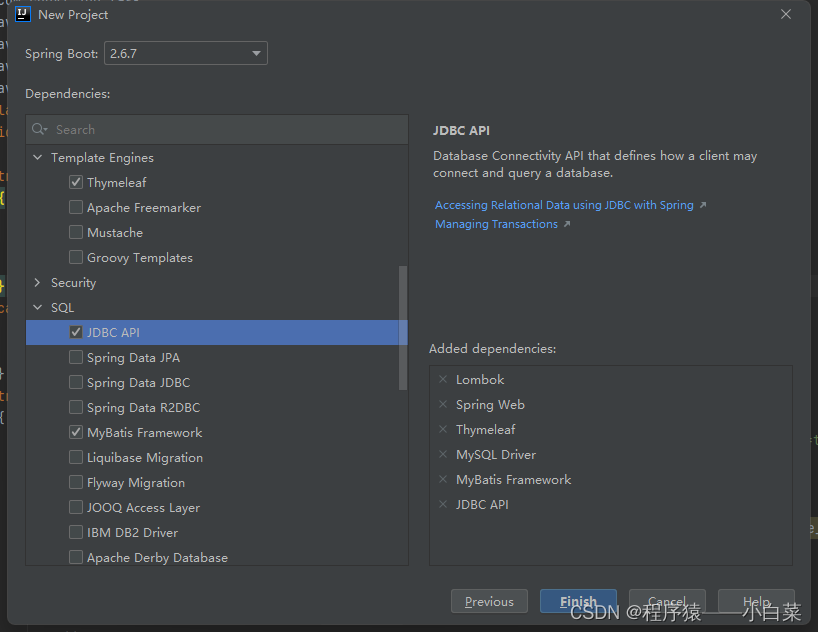Check the Apache Freemarker checkbox
This screenshot has height=632, width=818.
click(x=76, y=207)
